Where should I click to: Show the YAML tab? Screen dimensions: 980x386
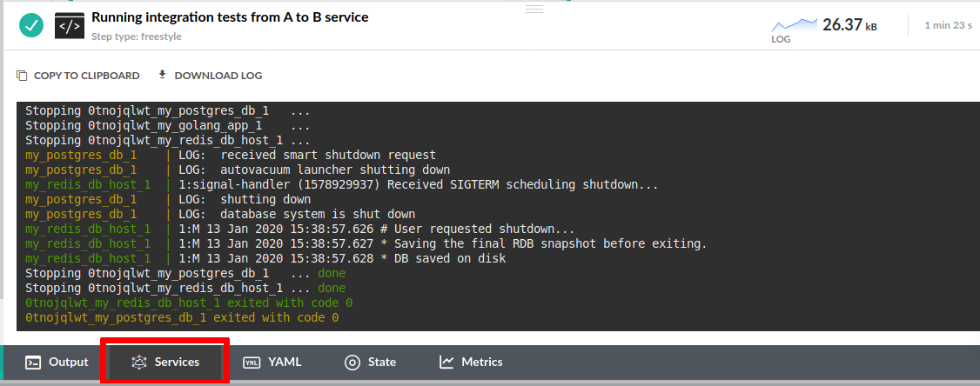pyautogui.click(x=285, y=363)
